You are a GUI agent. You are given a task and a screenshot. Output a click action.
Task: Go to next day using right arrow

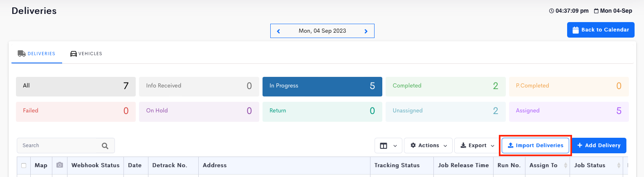click(x=366, y=31)
